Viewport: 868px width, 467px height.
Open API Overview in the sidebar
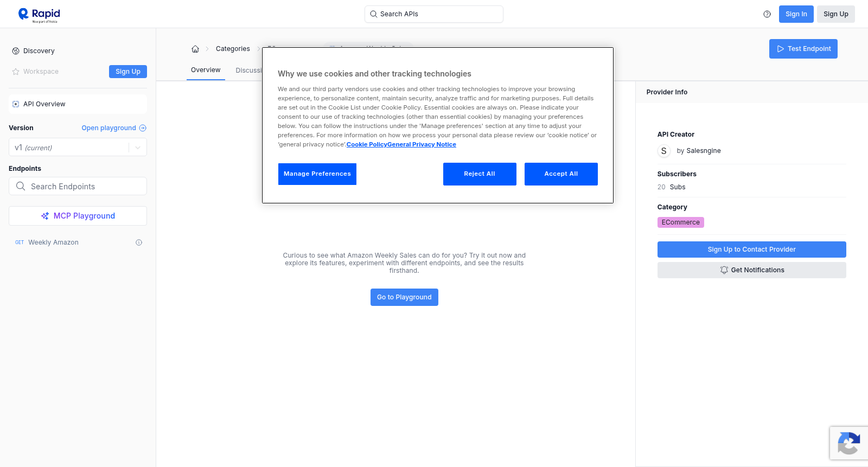pos(78,104)
